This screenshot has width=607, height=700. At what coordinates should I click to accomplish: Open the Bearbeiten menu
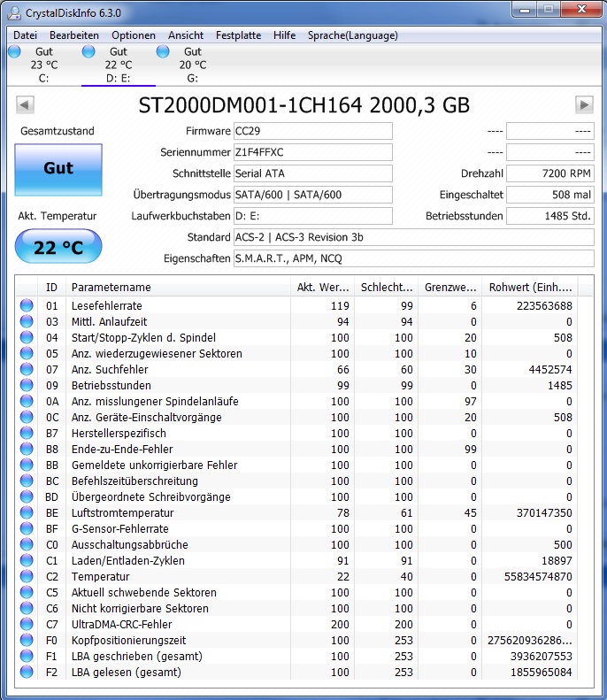coord(74,35)
